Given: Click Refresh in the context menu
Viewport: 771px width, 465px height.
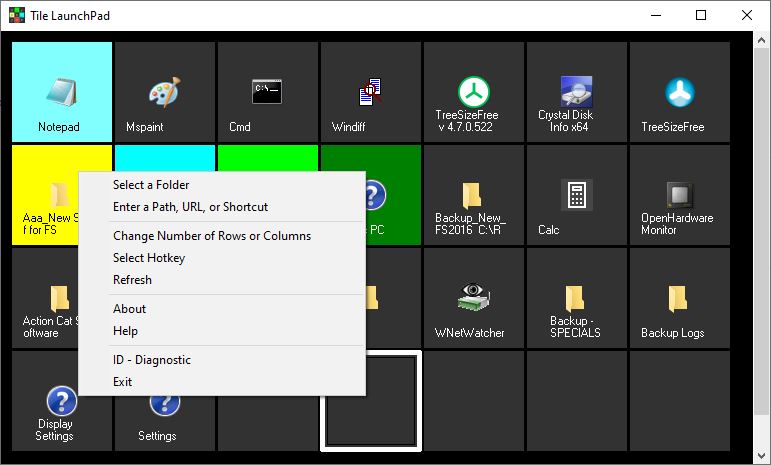Looking at the screenshot, I should 133,280.
